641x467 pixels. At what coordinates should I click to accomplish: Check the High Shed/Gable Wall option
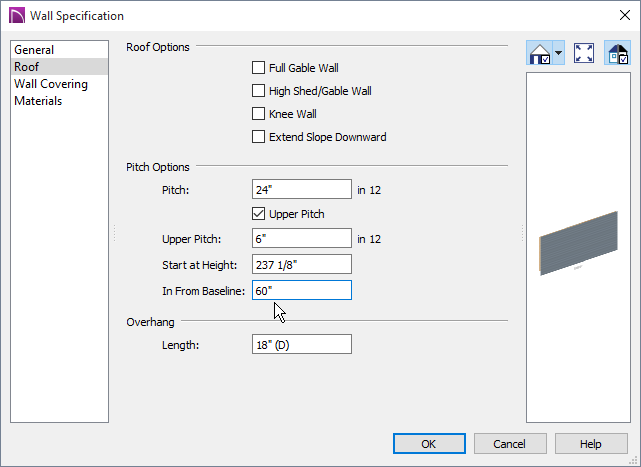tap(258, 90)
